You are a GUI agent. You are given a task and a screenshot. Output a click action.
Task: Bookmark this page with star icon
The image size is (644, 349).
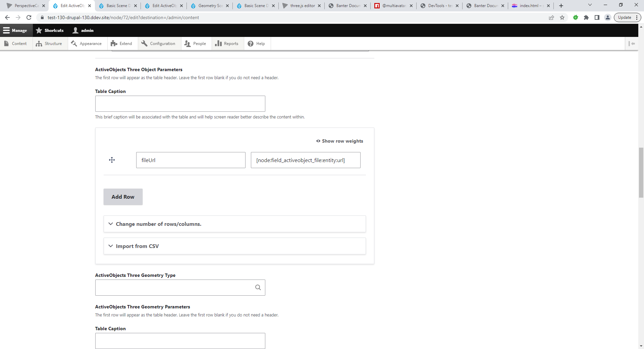[x=562, y=17]
